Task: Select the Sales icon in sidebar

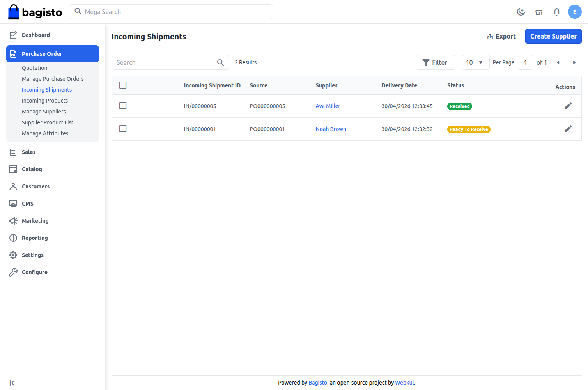Action: (13, 152)
